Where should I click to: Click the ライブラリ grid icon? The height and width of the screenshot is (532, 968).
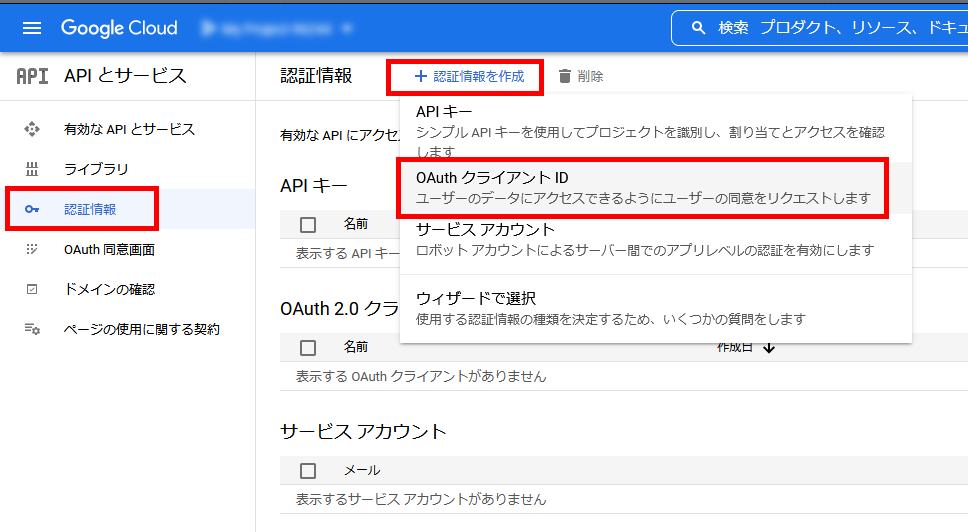32,169
